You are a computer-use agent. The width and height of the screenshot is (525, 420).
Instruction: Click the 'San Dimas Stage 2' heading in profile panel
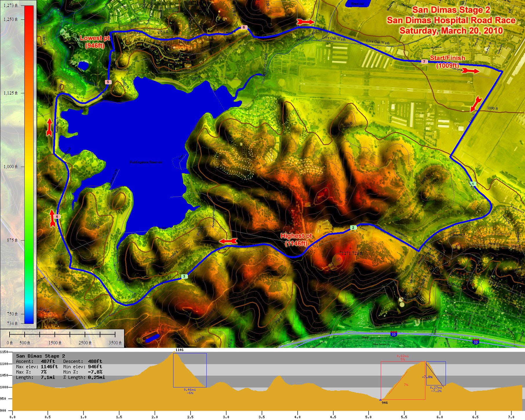[x=41, y=356]
